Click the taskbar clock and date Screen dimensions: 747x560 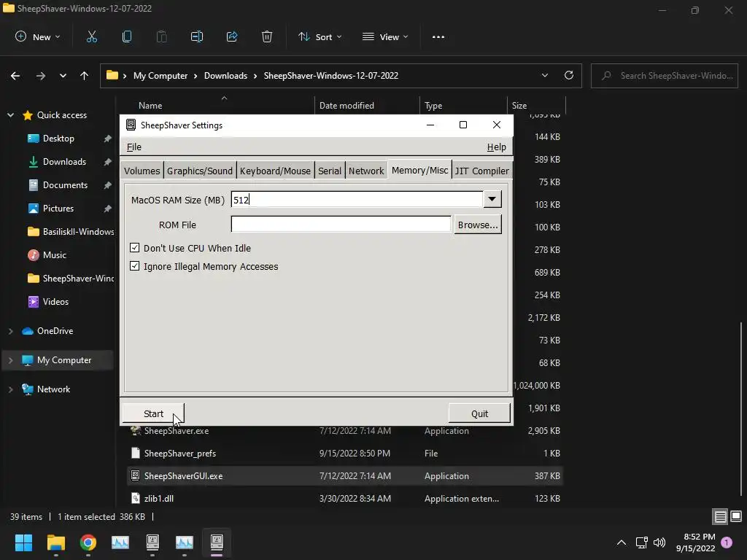coord(695,542)
